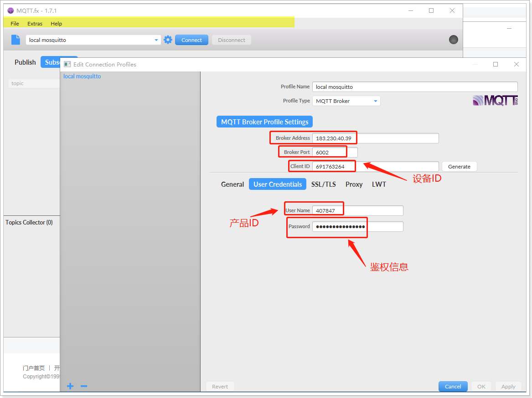The height and width of the screenshot is (398, 532).
Task: Click the new profile file icon
Action: click(x=15, y=40)
